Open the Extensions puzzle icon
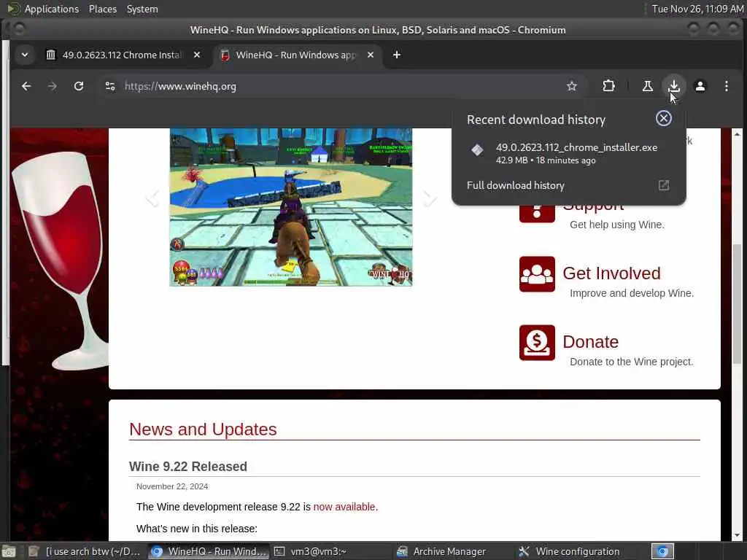Viewport: 747px width, 560px height. [x=608, y=86]
